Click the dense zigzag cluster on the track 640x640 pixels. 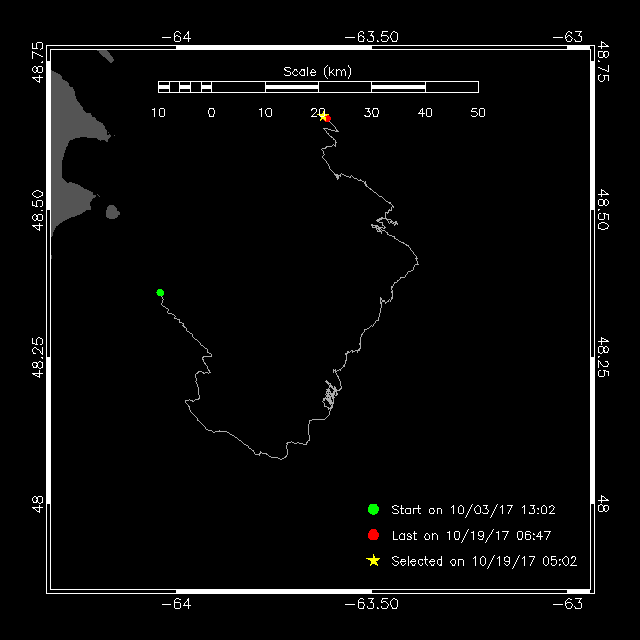(x=330, y=395)
